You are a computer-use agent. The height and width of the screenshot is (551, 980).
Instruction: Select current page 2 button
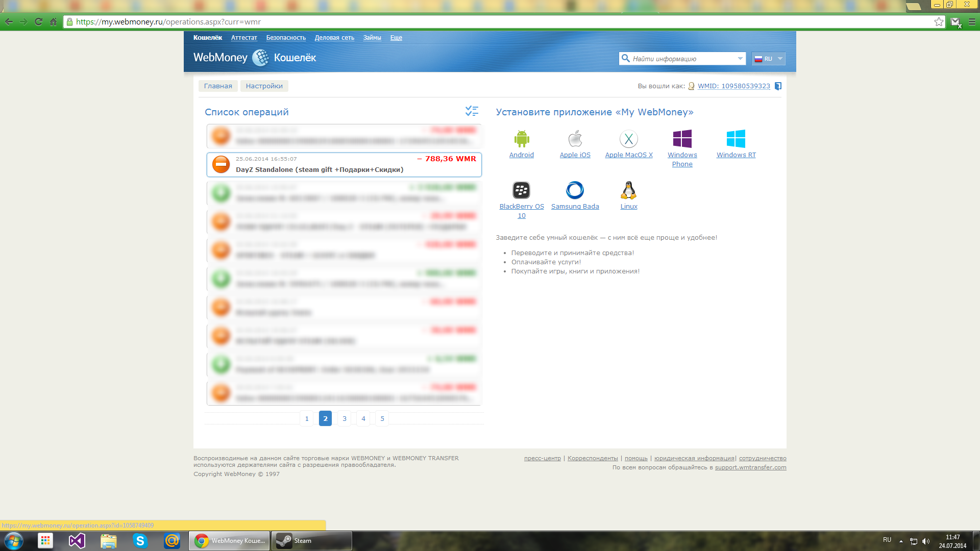(326, 419)
